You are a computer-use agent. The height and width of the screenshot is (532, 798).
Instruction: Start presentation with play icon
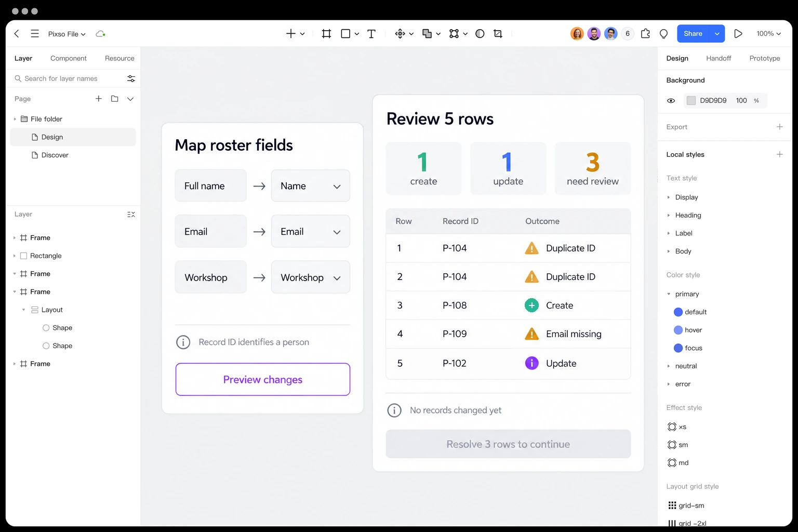click(738, 34)
